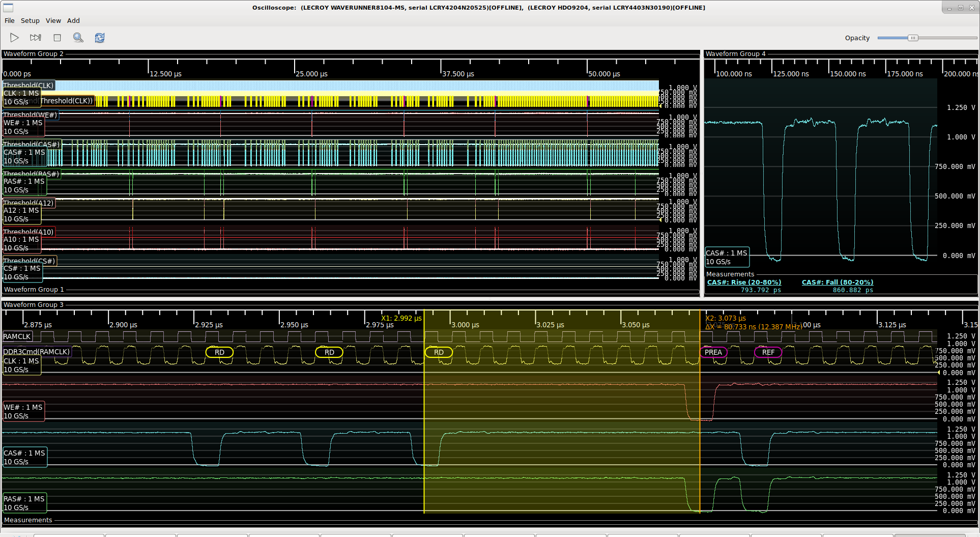The height and width of the screenshot is (537, 980).
Task: Click the X2: 3.073 µs cursor label
Action: [726, 318]
